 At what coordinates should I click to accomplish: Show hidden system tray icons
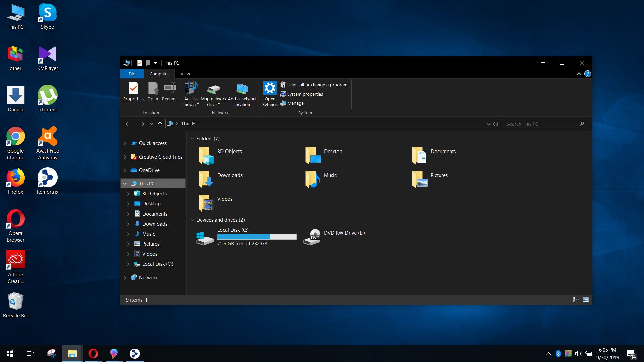548,354
